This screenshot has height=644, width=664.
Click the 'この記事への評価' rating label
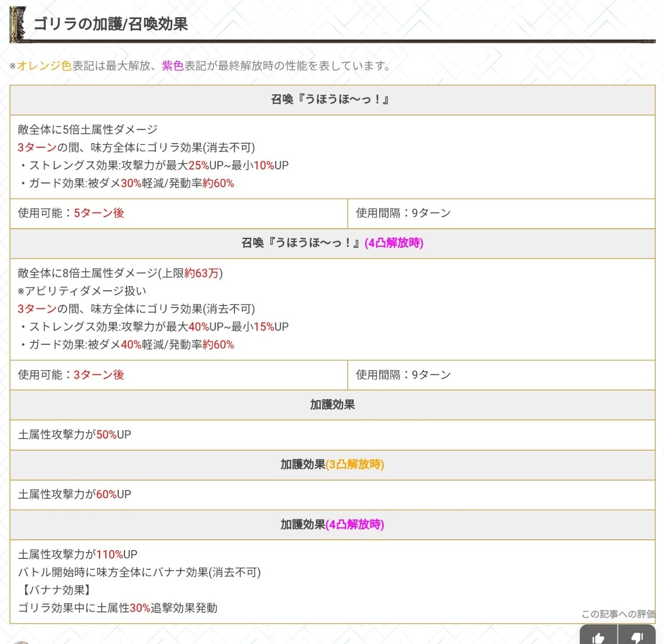coord(618,614)
